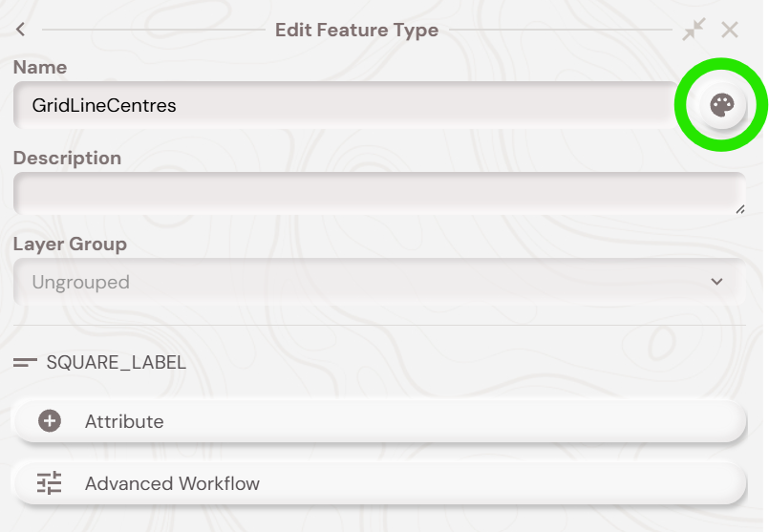Select the SQUARE_LABEL attribute row

point(116,363)
